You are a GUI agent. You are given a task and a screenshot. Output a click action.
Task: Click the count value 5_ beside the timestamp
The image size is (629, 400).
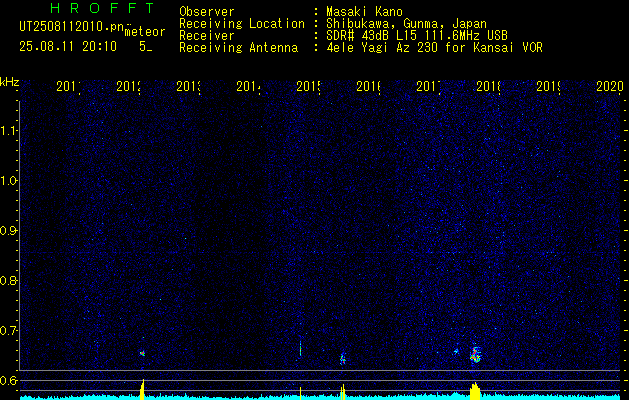[x=146, y=47]
